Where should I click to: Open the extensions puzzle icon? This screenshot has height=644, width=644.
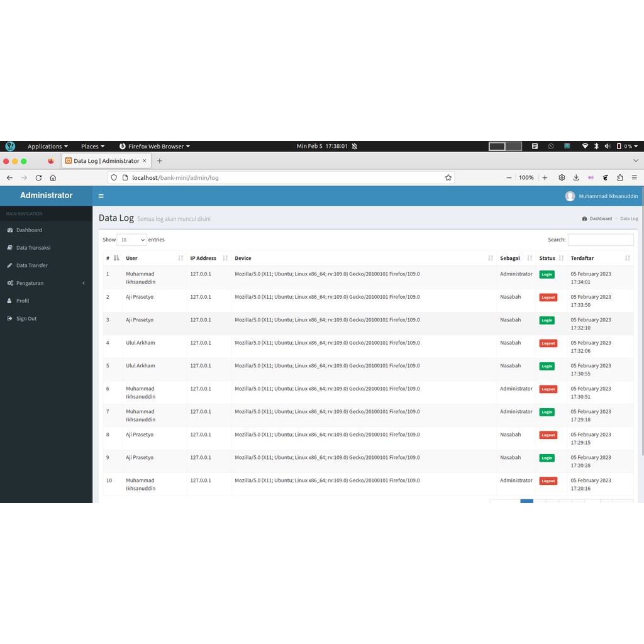pos(619,178)
